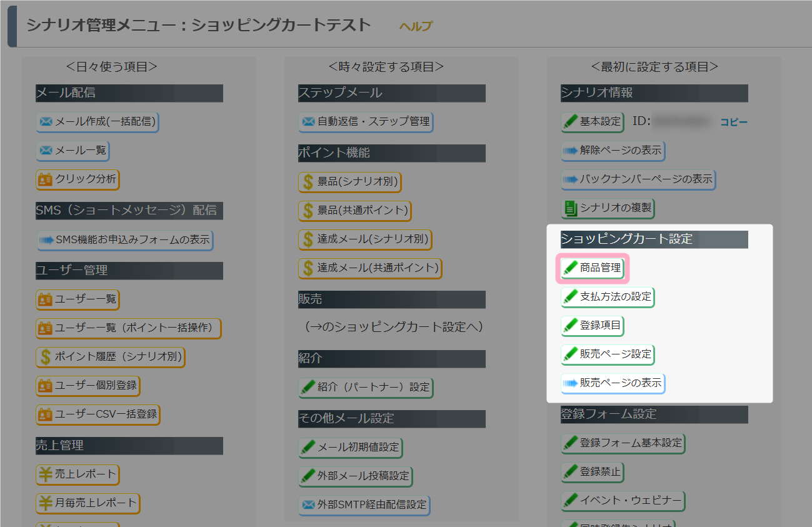Click the pencil icon on 商品管理
This screenshot has height=527, width=812.
pos(571,268)
